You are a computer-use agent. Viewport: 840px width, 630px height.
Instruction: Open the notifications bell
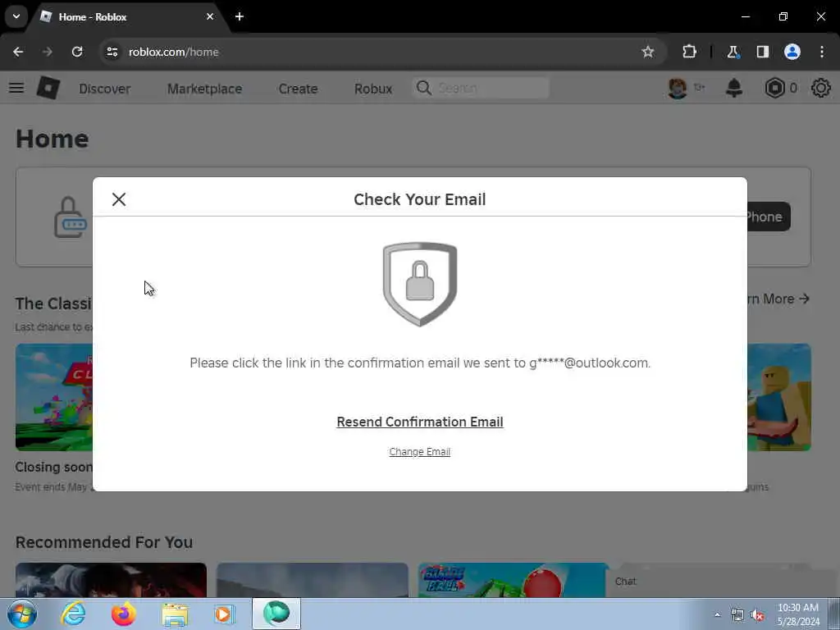tap(734, 88)
